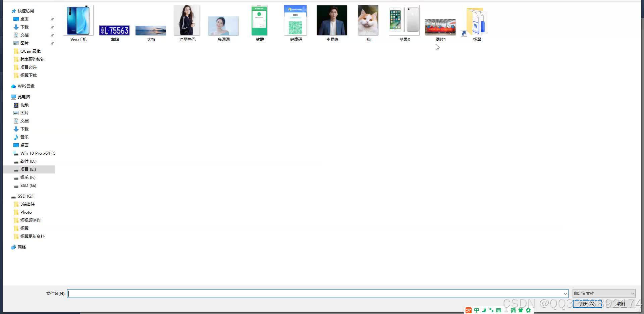Expand the file name history dropdown
The image size is (644, 314).
(x=565, y=294)
